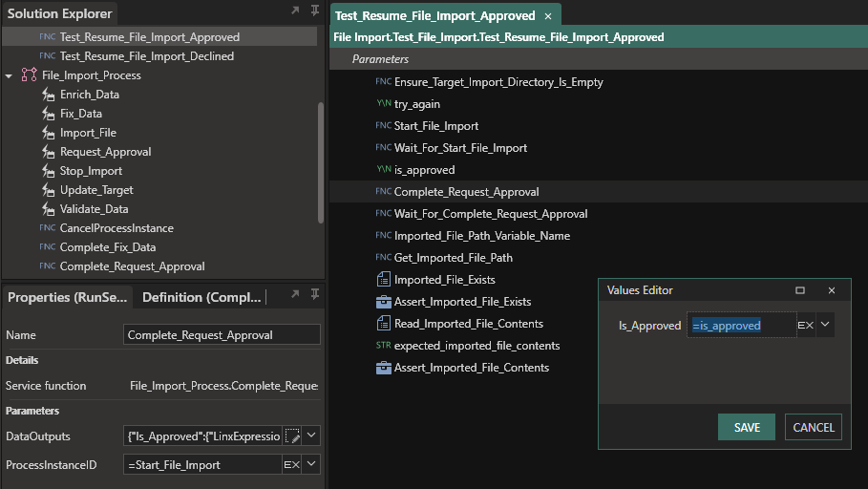Edit the Name field Complete_Request_Approval
Image resolution: width=868 pixels, height=489 pixels.
point(222,335)
